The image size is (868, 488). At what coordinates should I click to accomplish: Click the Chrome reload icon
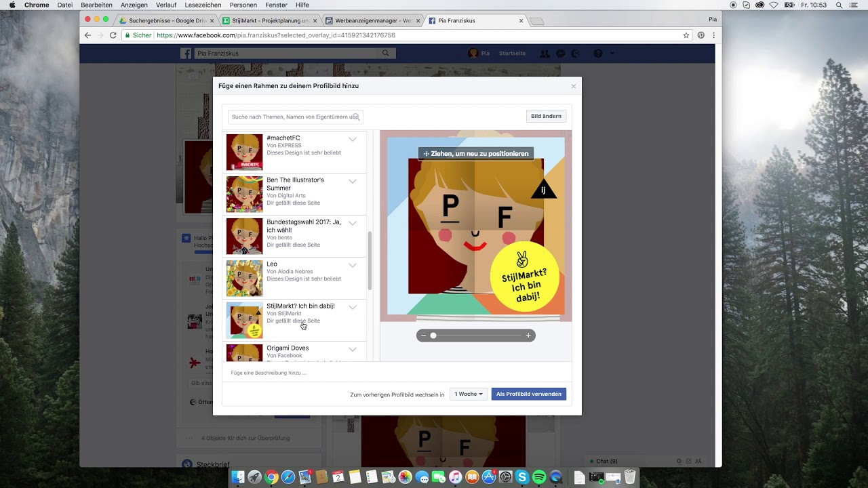coord(113,35)
